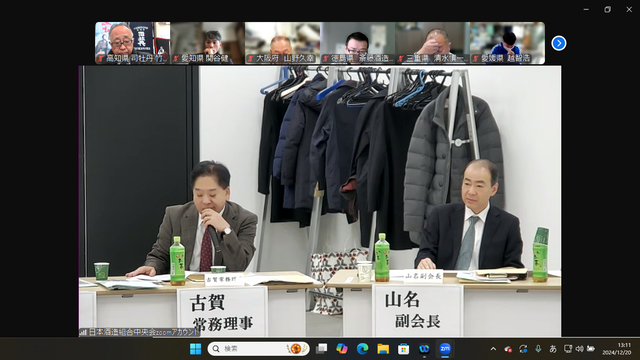The width and height of the screenshot is (640, 360).
Task: Open network settings tray icon
Action: [x=568, y=349]
